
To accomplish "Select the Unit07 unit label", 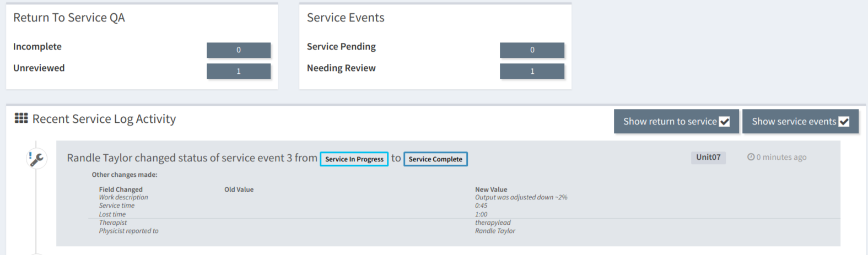I will point(708,158).
